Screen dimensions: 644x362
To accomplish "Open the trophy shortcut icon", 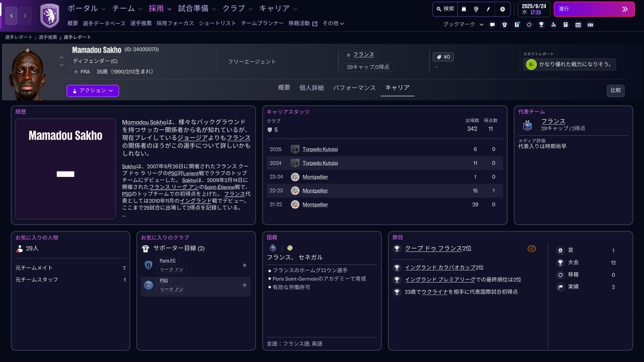I will tap(541, 25).
